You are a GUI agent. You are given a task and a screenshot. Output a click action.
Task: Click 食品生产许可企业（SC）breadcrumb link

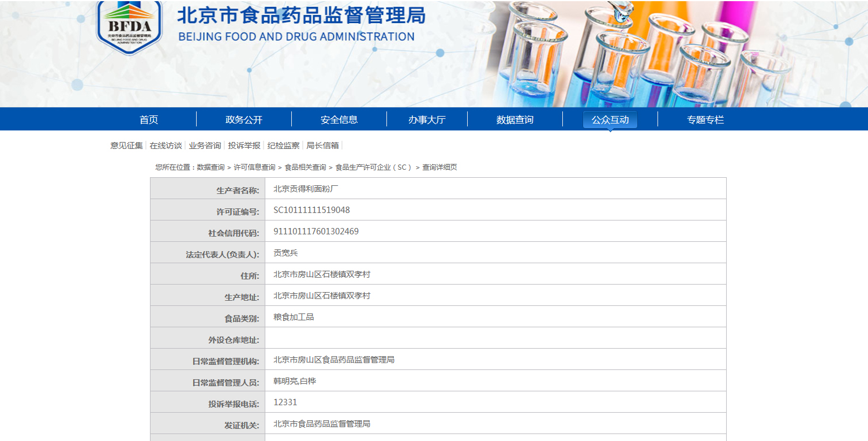tap(374, 167)
